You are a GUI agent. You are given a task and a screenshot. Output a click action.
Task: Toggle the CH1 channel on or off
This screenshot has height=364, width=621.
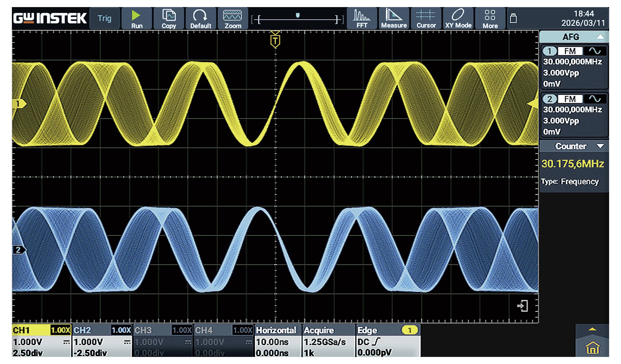pyautogui.click(x=41, y=330)
